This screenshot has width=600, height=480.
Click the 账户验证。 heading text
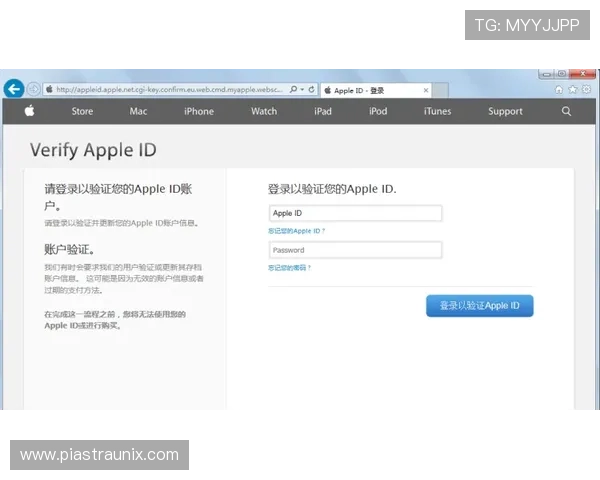[x=69, y=250]
